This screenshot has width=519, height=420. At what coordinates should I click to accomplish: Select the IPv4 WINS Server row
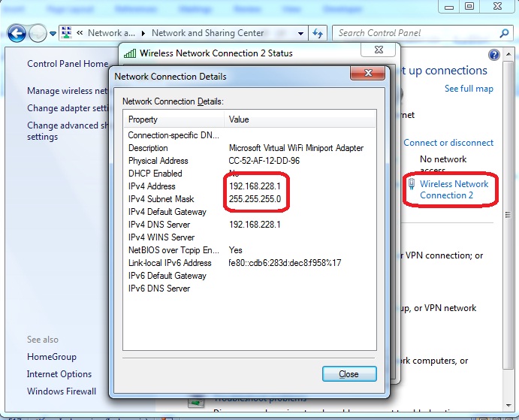[x=249, y=237]
